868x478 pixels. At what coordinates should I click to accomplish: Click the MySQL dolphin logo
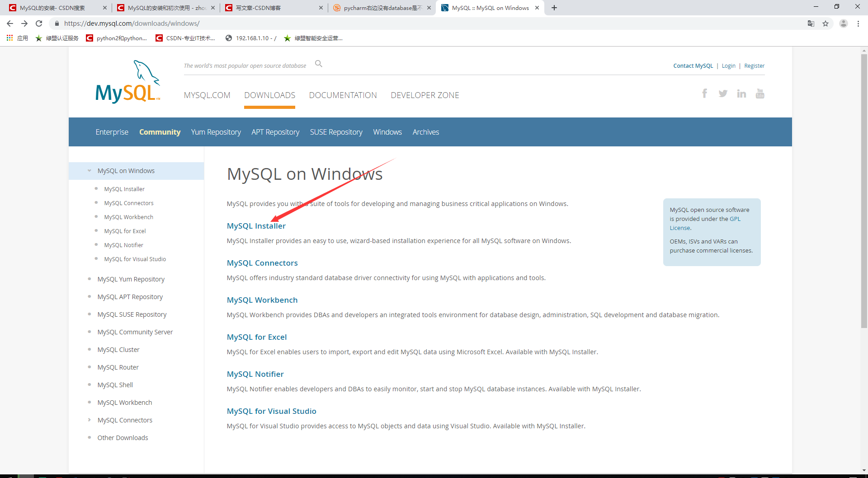128,82
